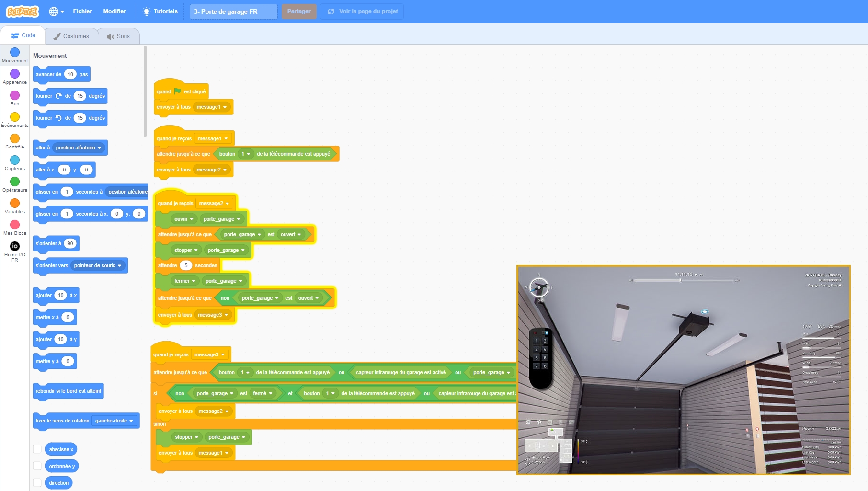Click the Partager button

coord(299,11)
